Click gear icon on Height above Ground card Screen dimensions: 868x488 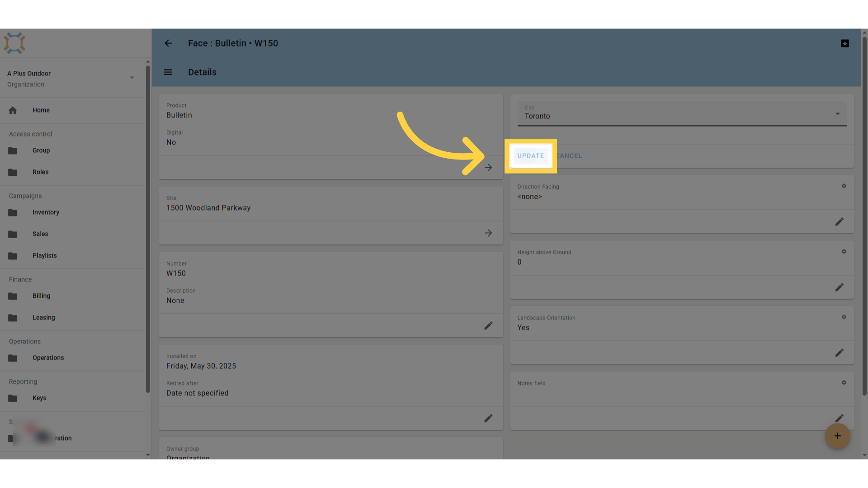pos(844,252)
